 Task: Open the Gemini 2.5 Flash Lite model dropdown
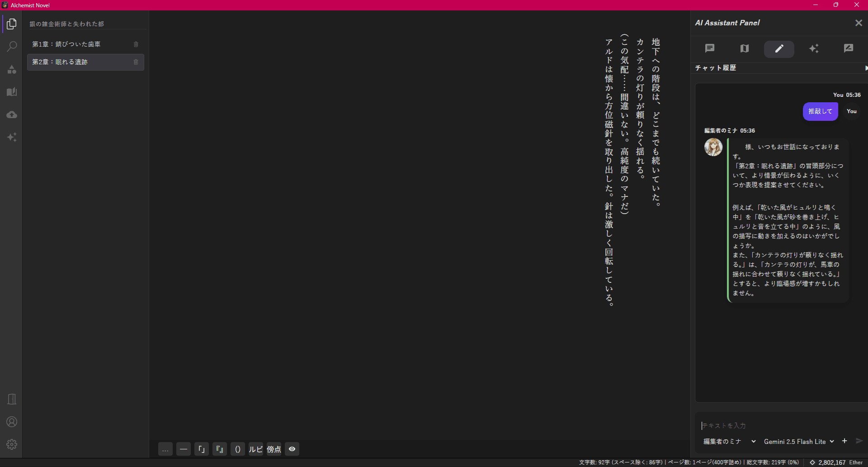(x=798, y=441)
